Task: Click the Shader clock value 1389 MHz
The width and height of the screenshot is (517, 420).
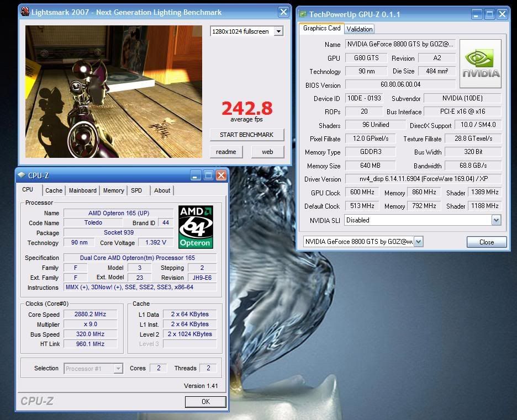Action: [485, 192]
